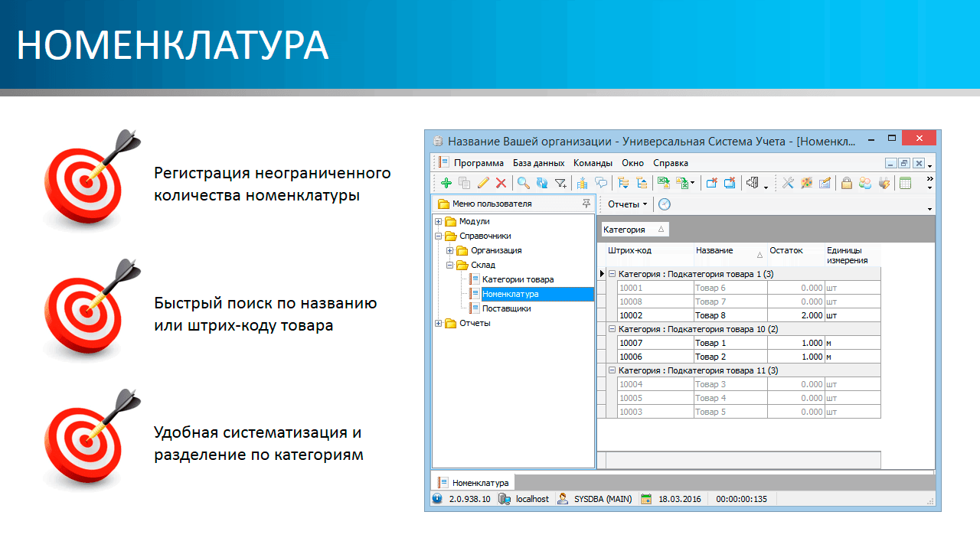Click the wrench and screwdriver Settings icon

point(788,183)
